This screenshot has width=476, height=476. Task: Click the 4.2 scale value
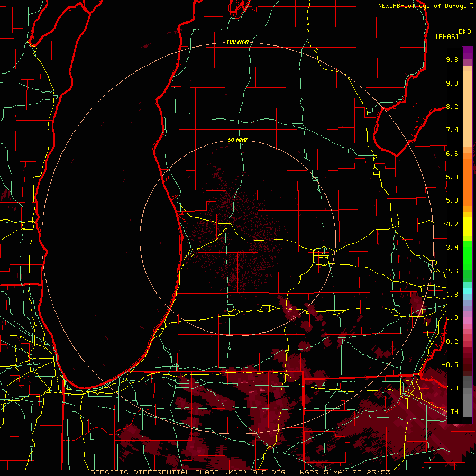click(x=452, y=224)
